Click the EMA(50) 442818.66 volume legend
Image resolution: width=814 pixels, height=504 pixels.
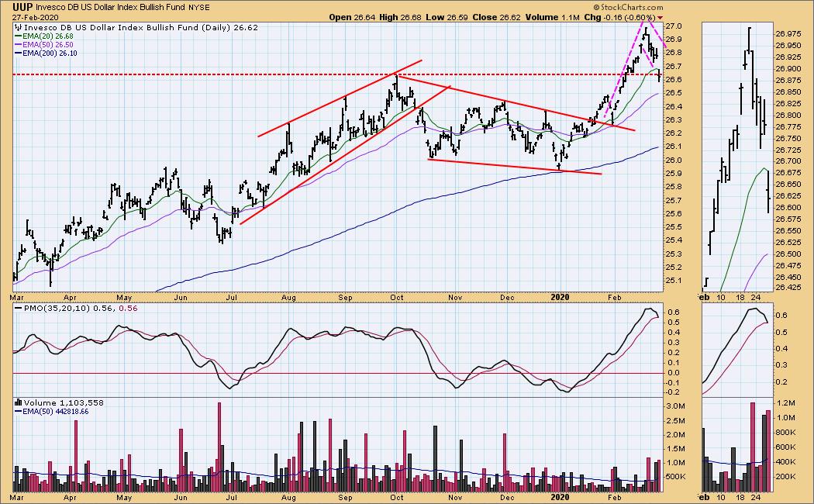coord(56,411)
